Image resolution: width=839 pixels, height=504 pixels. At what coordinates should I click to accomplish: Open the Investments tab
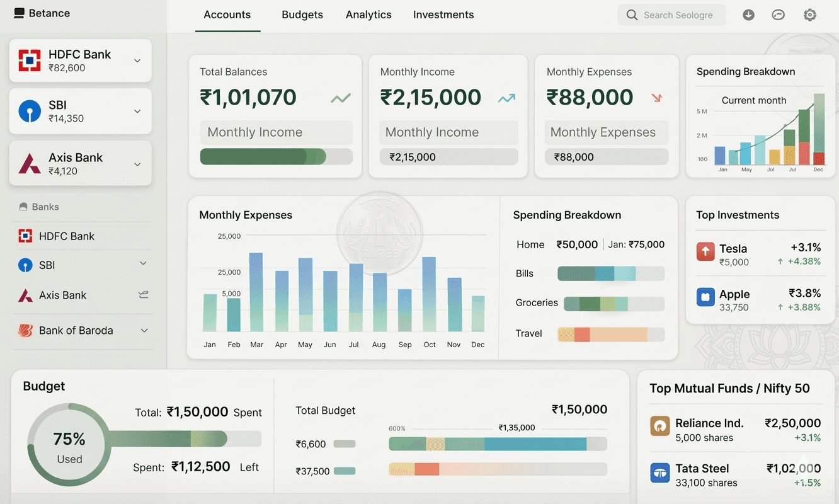[x=443, y=14]
